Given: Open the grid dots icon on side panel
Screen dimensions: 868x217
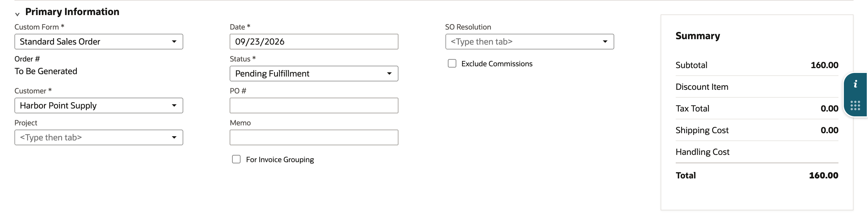Looking at the screenshot, I should (855, 105).
